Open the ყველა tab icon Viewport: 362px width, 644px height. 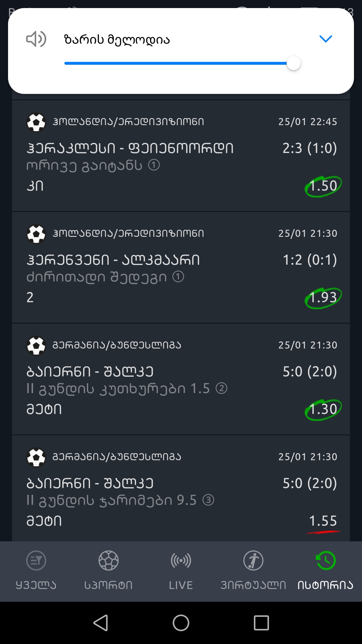[36, 560]
